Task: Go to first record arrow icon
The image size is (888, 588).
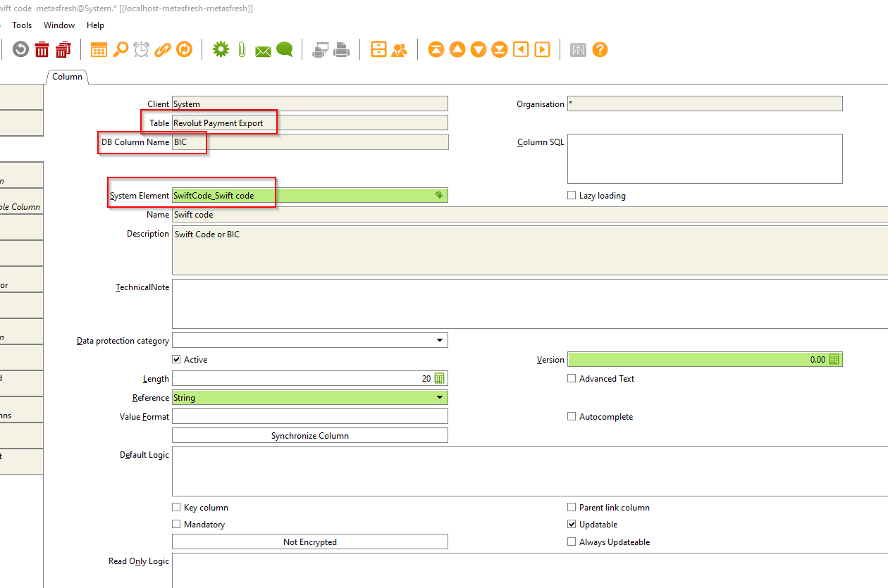Action: pos(436,49)
